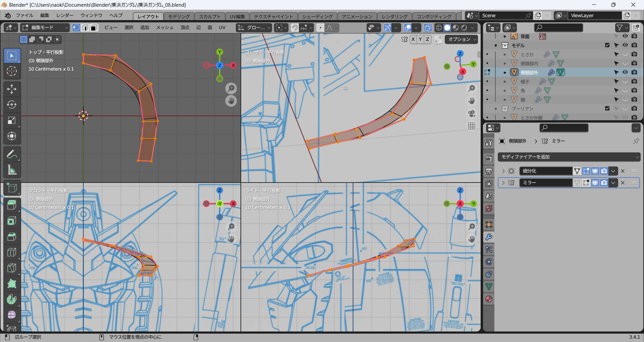The image size is (644, 342).
Task: Enable face select mode
Action: 94,28
